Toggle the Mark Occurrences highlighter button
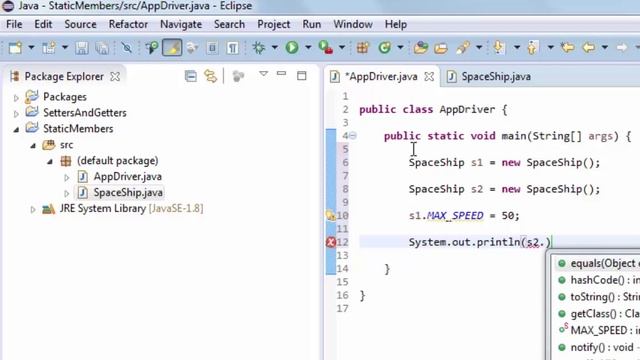This screenshot has width=640, height=360. click(172, 48)
